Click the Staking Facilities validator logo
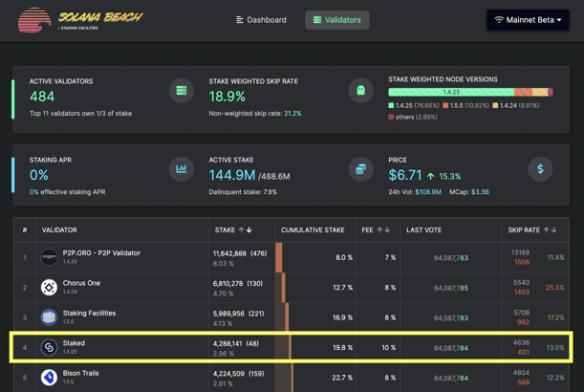Image resolution: width=584 pixels, height=392 pixels. [x=49, y=317]
